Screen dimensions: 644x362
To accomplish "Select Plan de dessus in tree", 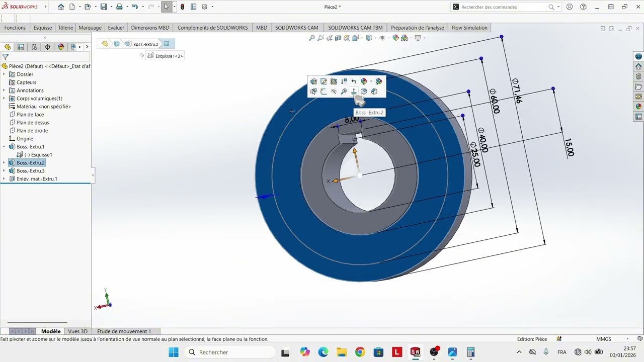I will (33, 123).
